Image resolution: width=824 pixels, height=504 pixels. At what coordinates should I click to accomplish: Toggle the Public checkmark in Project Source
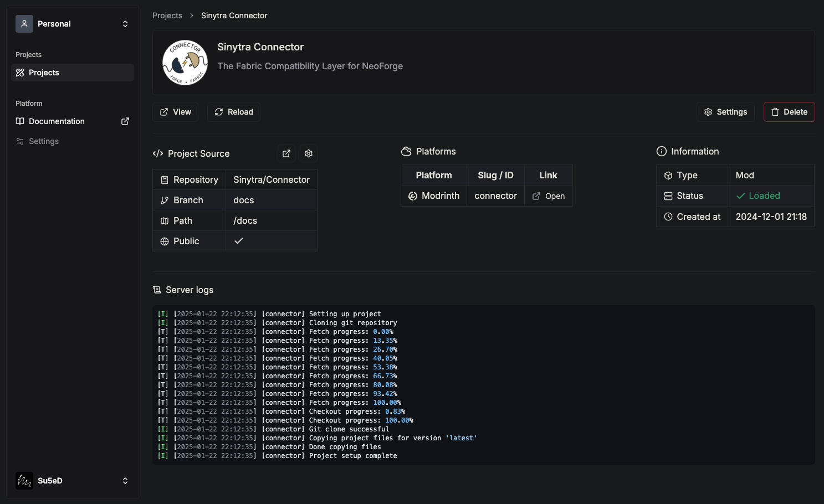(238, 241)
